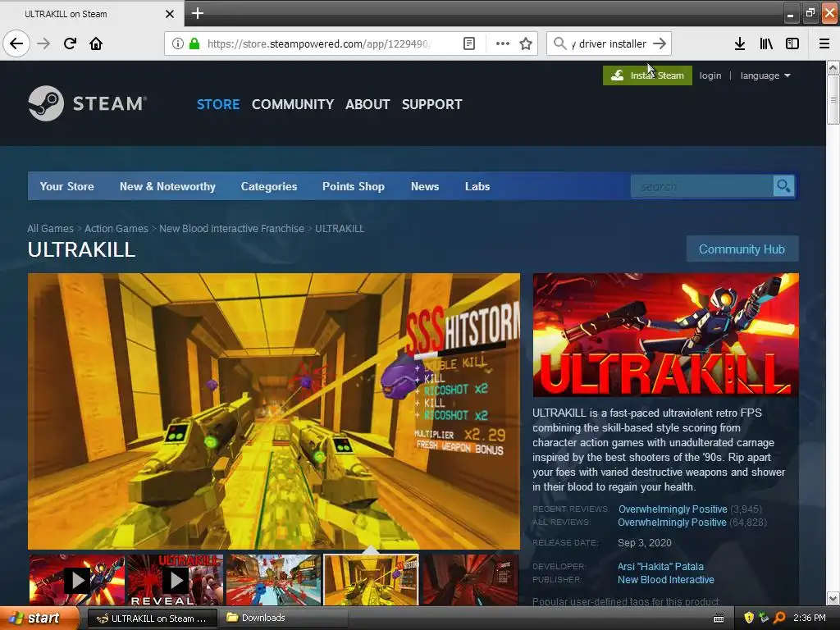The height and width of the screenshot is (630, 840).
Task: Click New Blood Interactive Franchise breadcrumb
Action: (231, 228)
